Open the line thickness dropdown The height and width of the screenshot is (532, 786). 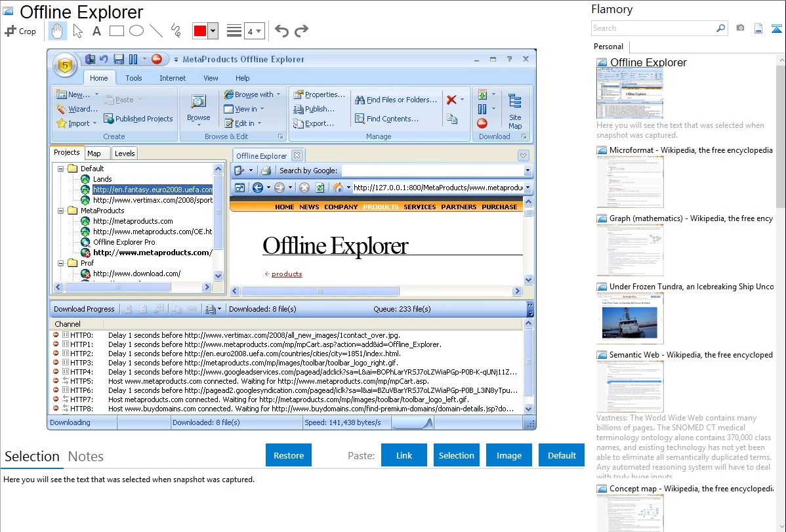[x=254, y=31]
